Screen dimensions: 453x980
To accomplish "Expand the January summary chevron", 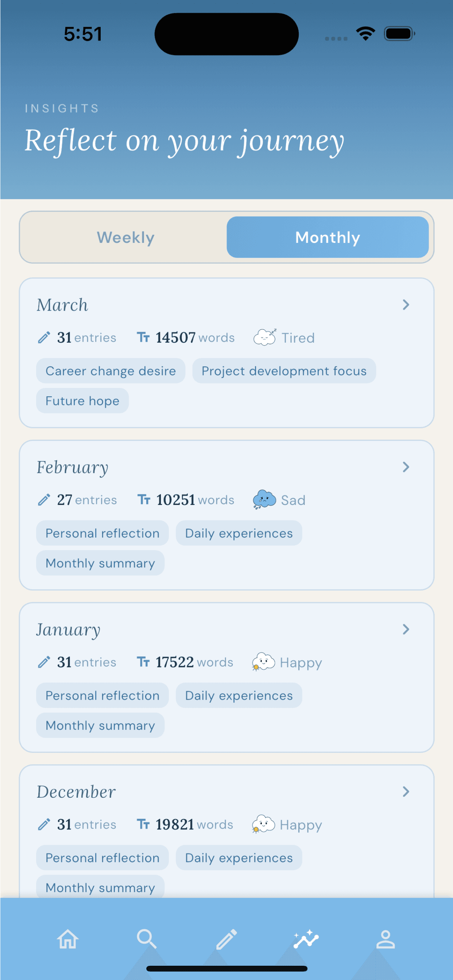I will (x=406, y=630).
